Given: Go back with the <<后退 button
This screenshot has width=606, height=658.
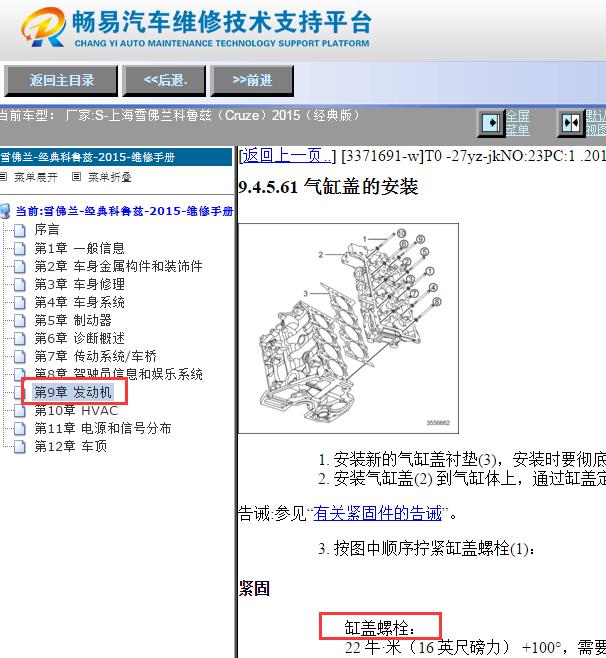Looking at the screenshot, I should [164, 81].
